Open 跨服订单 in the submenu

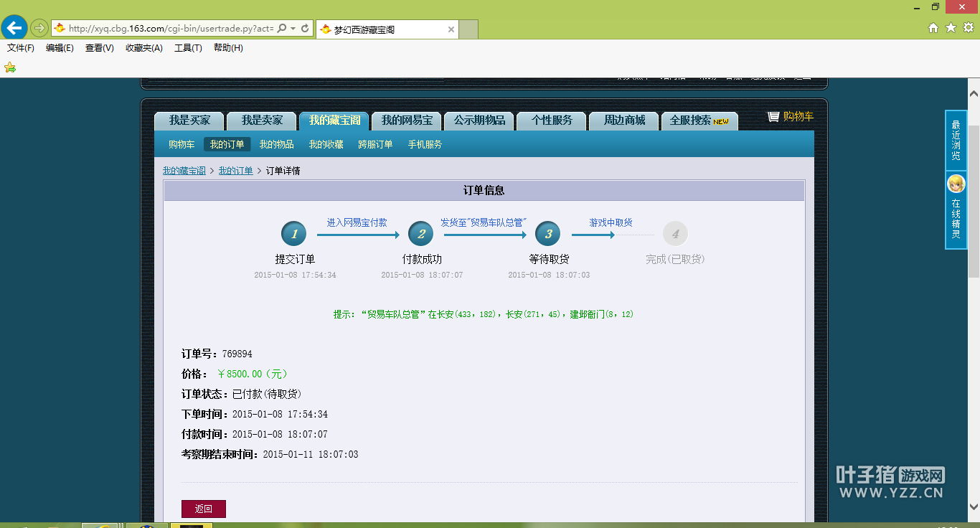[x=375, y=144]
